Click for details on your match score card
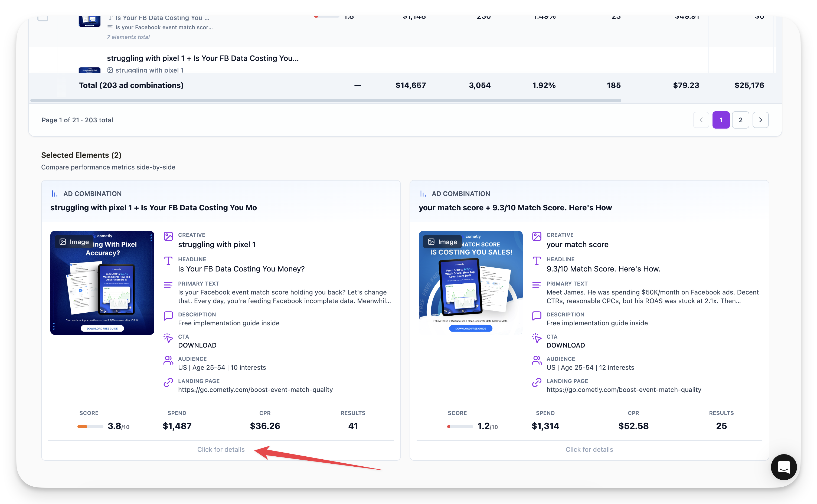The width and height of the screenshot is (817, 504). coord(589,449)
